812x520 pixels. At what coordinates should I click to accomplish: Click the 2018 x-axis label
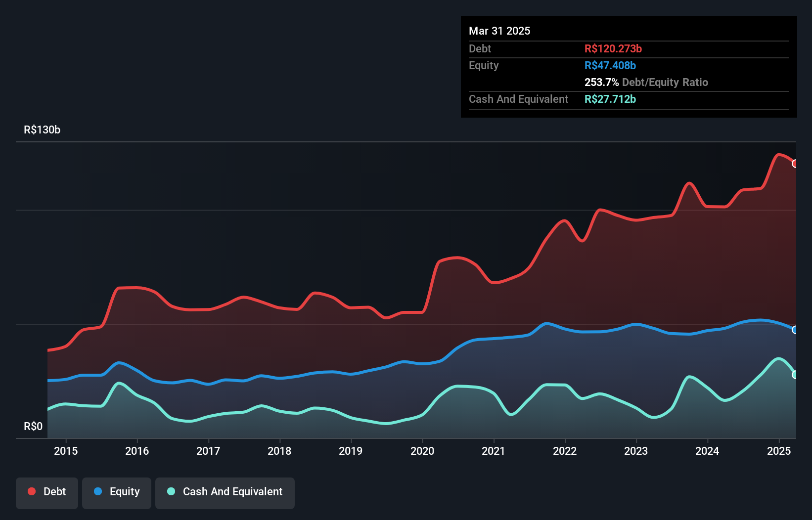pyautogui.click(x=279, y=451)
